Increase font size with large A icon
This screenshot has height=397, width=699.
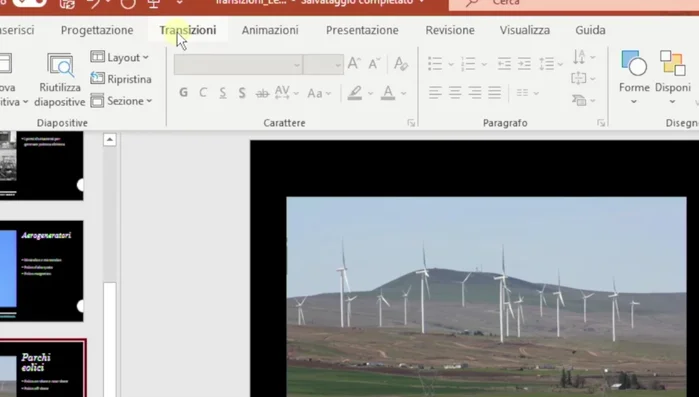[x=354, y=64]
